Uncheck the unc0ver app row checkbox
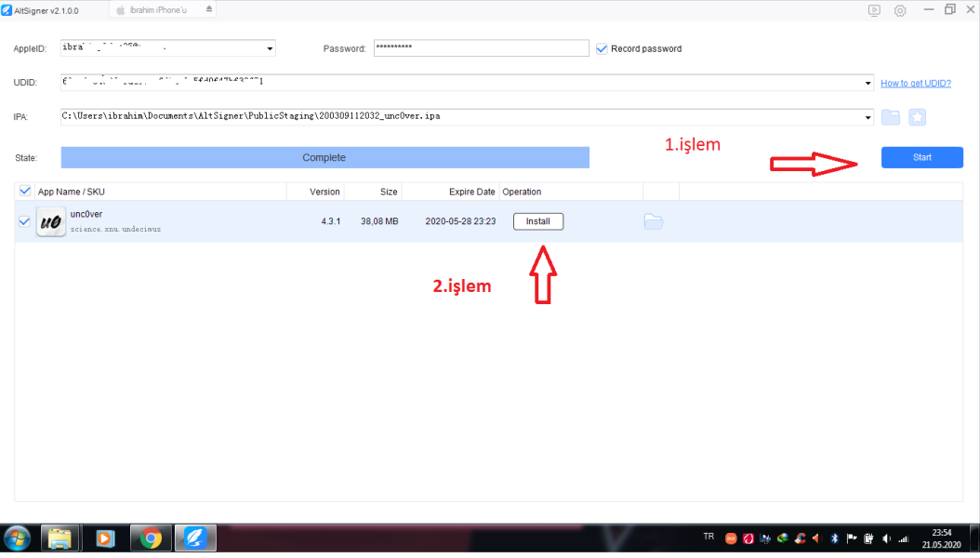 coord(24,221)
